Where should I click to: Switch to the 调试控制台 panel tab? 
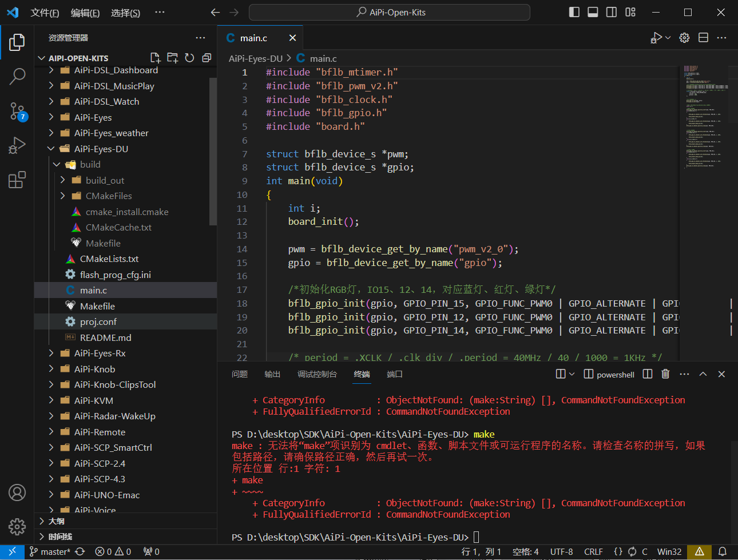pos(317,374)
